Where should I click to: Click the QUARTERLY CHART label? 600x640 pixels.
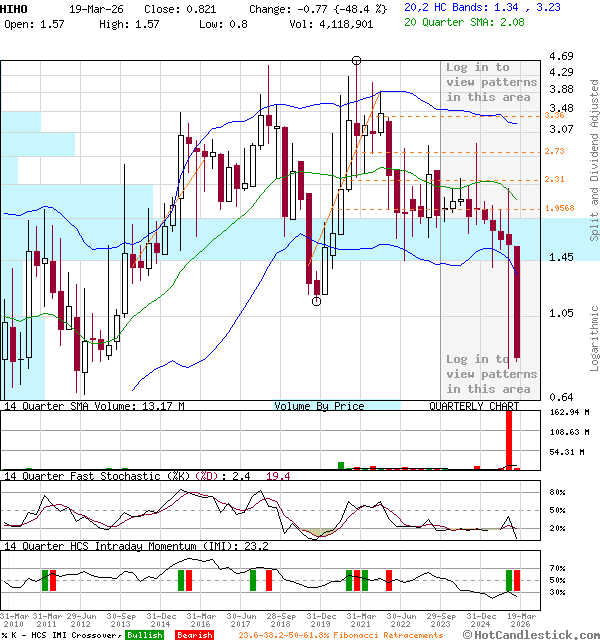[x=474, y=406]
